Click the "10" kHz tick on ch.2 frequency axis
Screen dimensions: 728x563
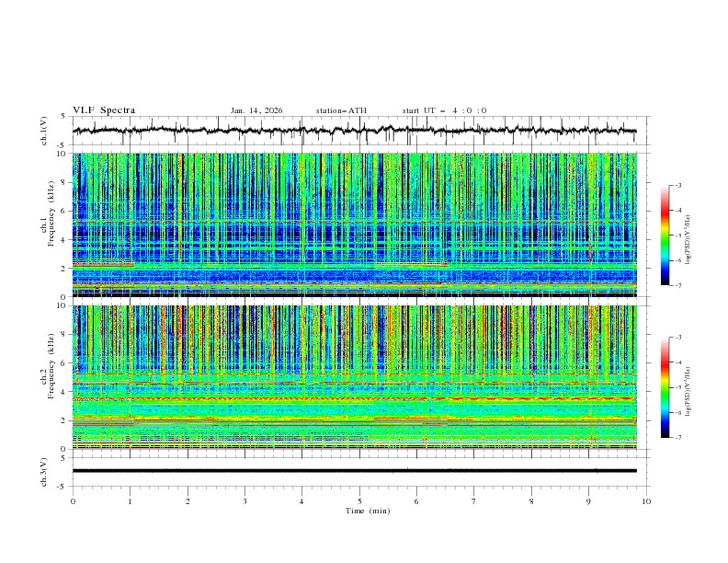coord(63,305)
